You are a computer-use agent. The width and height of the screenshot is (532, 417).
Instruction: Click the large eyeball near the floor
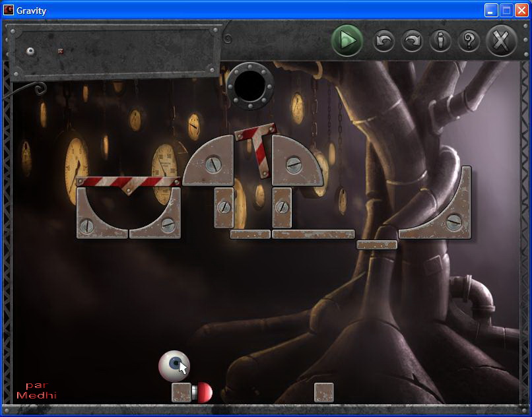174,366
